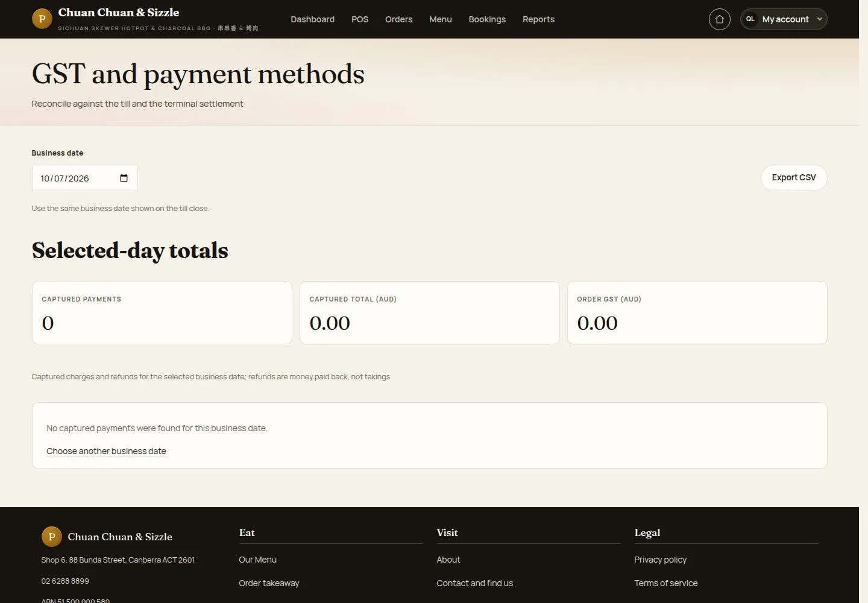This screenshot has width=868, height=603.
Task: Open Bookings in top navigation
Action: [x=487, y=19]
